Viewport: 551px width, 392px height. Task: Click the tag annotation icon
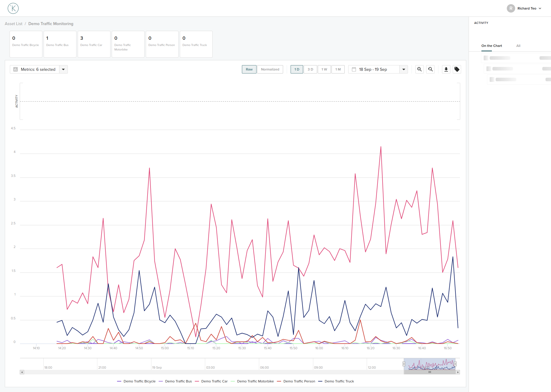pos(457,69)
